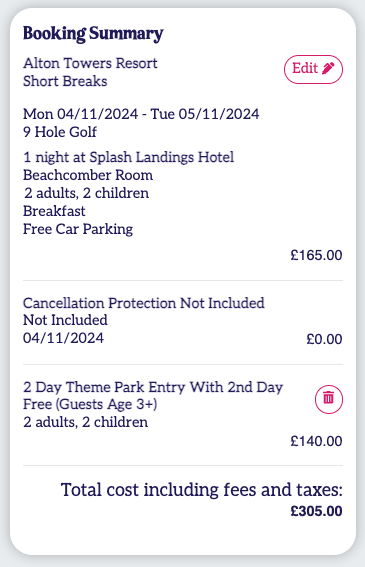This screenshot has height=567, width=365.
Task: Click the £165.00 hotel price
Action: 317,256
